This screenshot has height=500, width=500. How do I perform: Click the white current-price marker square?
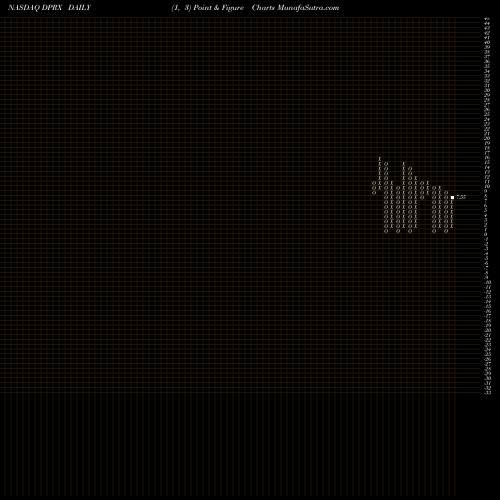(452, 197)
